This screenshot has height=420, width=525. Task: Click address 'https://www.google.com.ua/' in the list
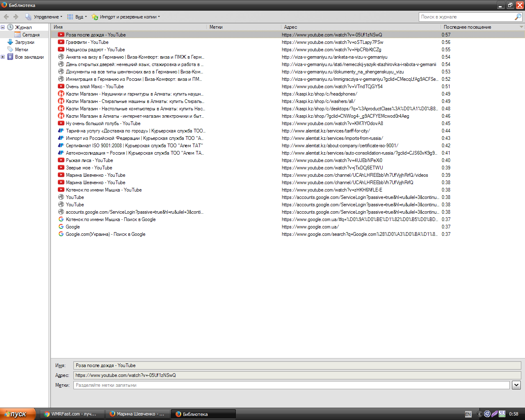point(310,227)
